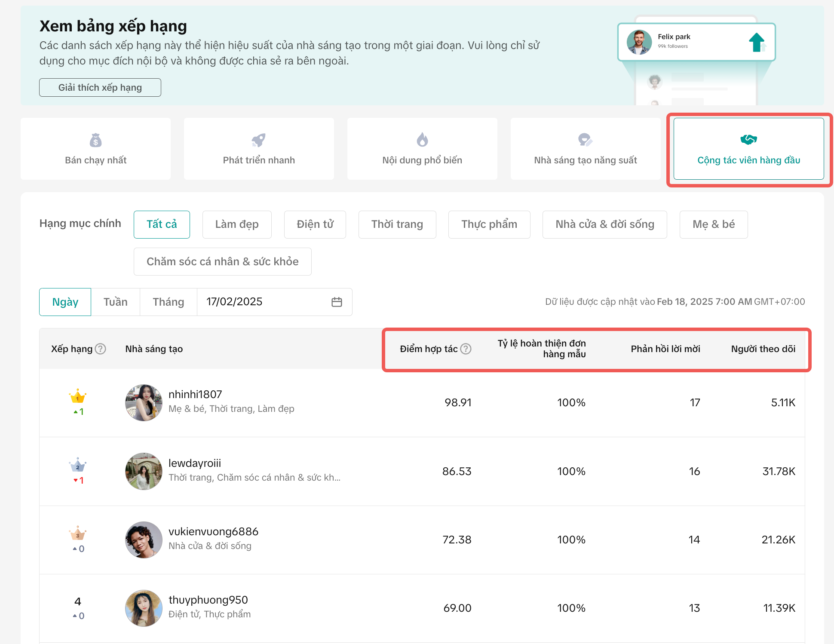Viewport: 834px width, 644px height.
Task: Click the flame Nội dung phổ biến icon
Action: [x=422, y=140]
